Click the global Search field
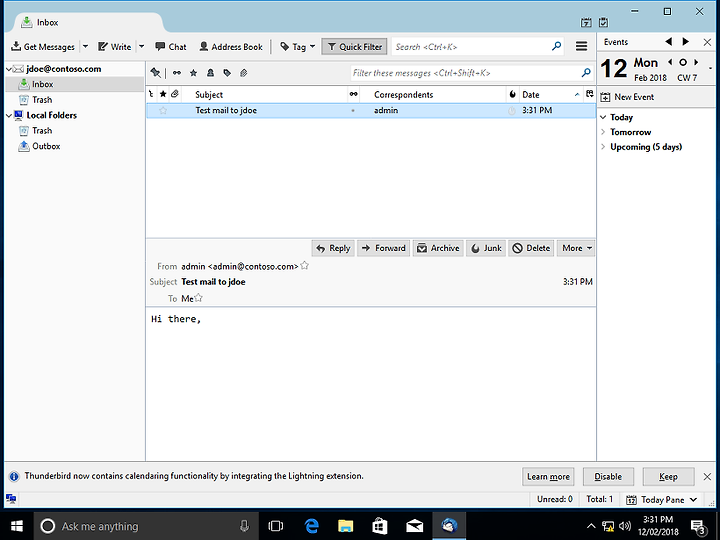720x540 pixels. tap(478, 46)
